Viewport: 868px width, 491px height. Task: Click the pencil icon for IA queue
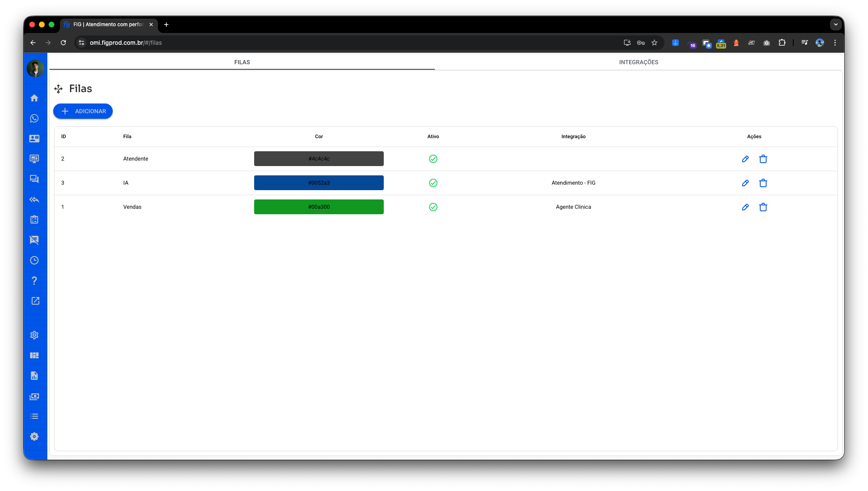745,183
